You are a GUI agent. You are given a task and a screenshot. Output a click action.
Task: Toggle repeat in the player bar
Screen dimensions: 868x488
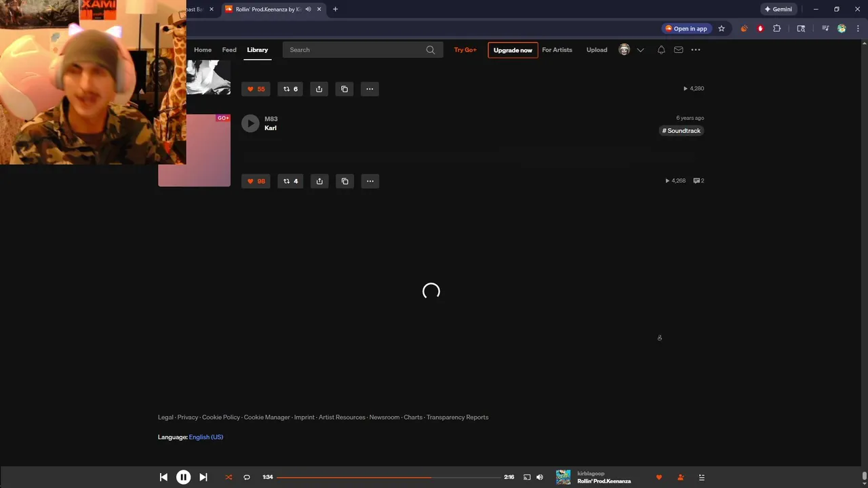(247, 477)
